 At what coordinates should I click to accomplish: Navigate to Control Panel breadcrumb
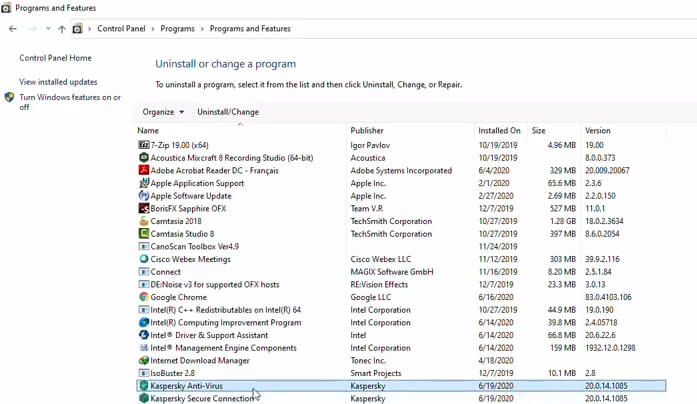tap(121, 28)
